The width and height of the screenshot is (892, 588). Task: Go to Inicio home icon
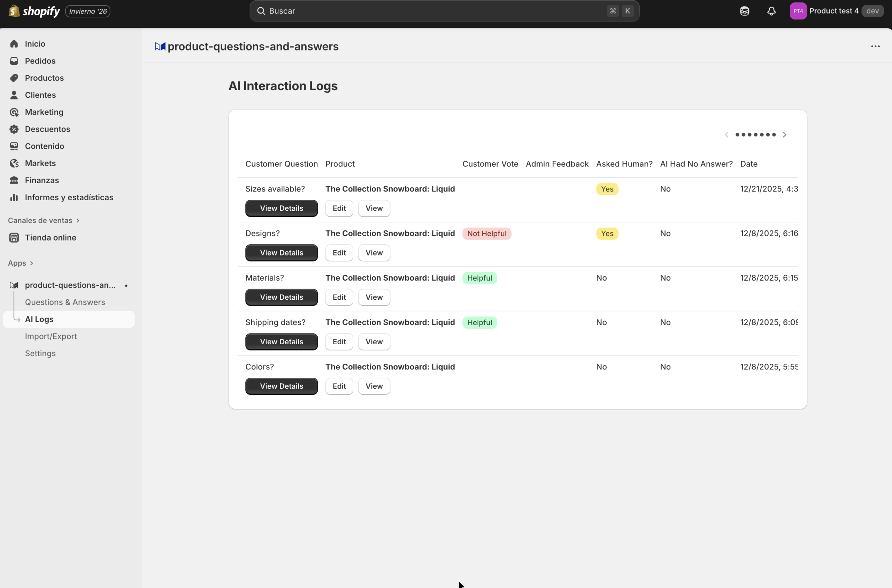[14, 44]
